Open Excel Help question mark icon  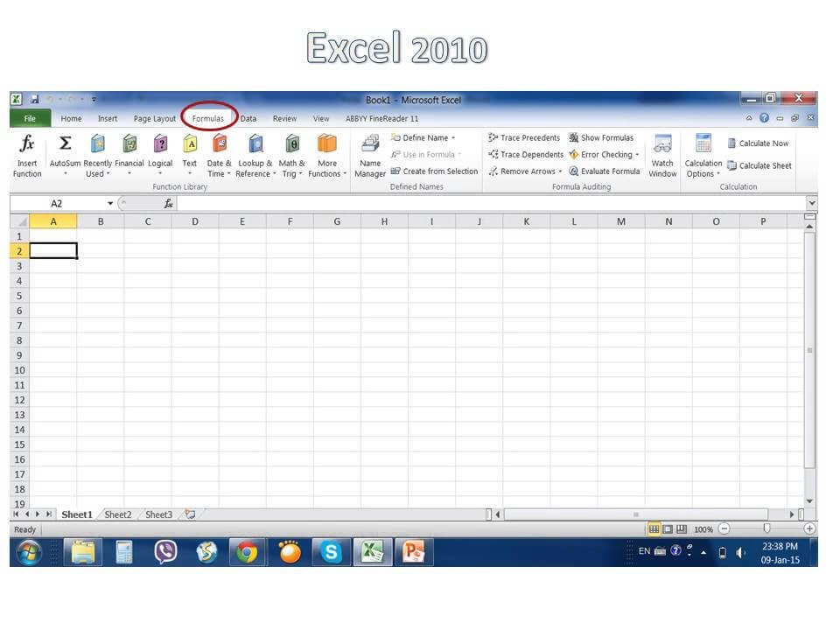[x=764, y=118]
